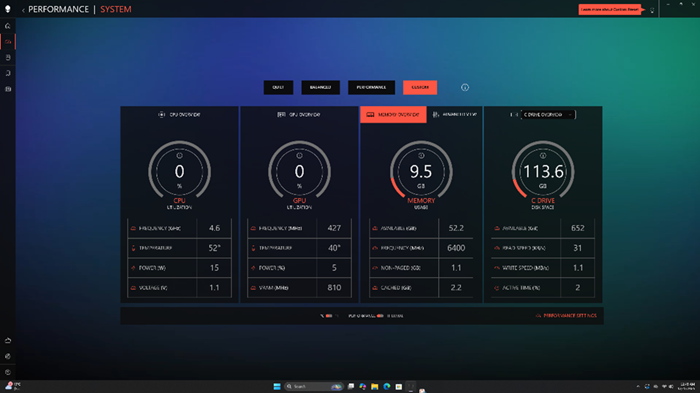Click the info icon inside the CPU gauge
This screenshot has height=393, width=700.
coord(179,155)
